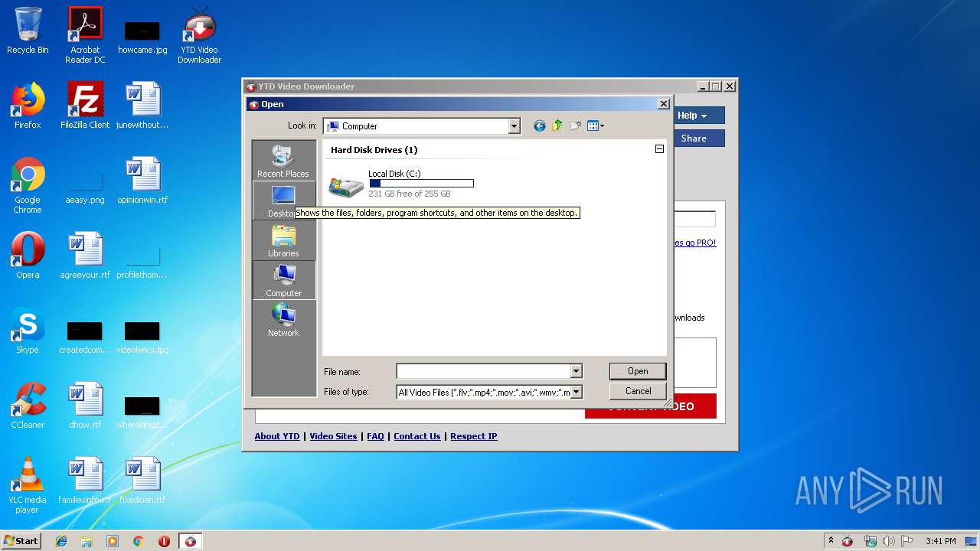
Task: Click the go PRO! link
Action: [x=695, y=243]
